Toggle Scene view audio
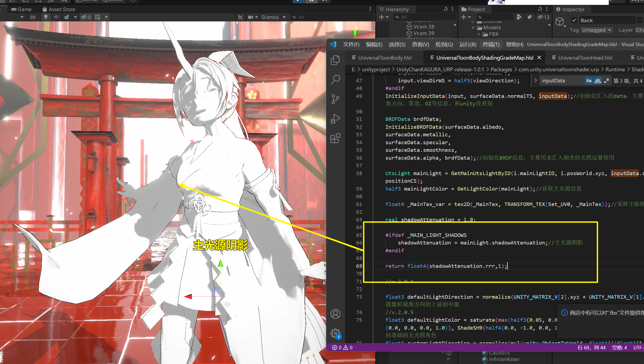The height and width of the screenshot is (364, 644). point(56,17)
